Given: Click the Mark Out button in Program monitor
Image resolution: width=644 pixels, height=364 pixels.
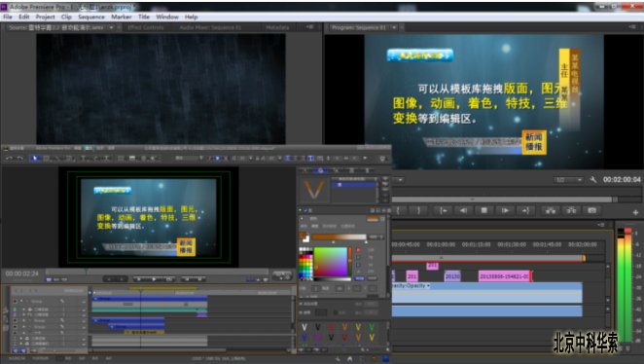Looking at the screenshot, I should coord(418,210).
